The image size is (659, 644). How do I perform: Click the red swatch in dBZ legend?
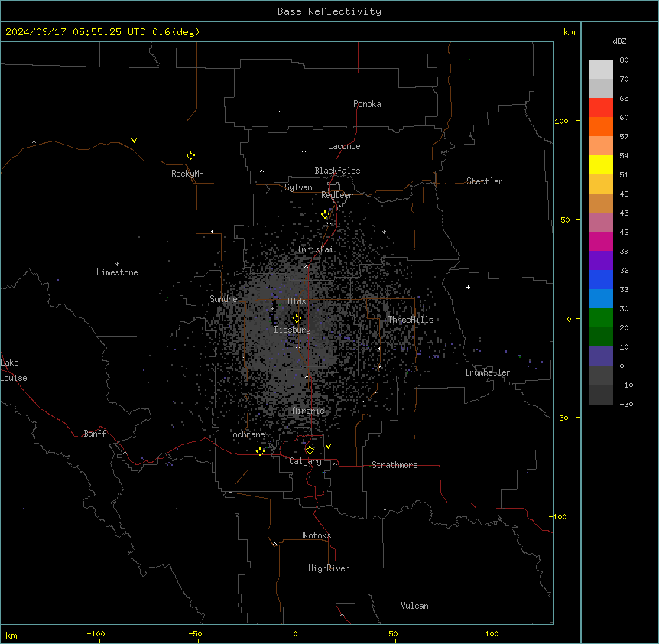coord(601,107)
